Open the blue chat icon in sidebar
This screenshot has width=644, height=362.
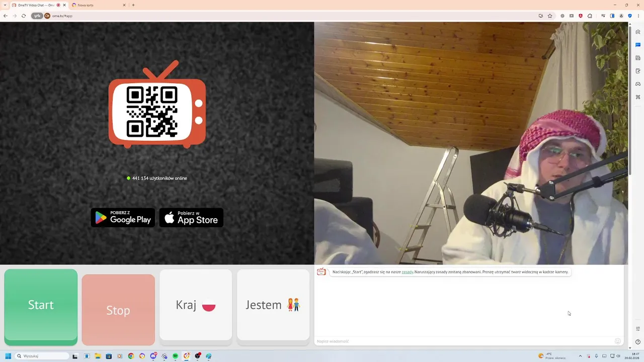(638, 45)
